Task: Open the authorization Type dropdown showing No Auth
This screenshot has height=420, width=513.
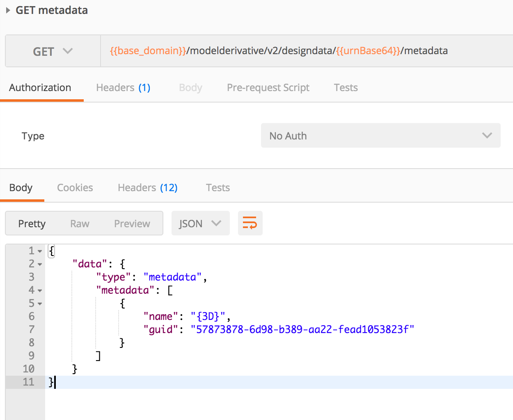Action: click(x=380, y=135)
